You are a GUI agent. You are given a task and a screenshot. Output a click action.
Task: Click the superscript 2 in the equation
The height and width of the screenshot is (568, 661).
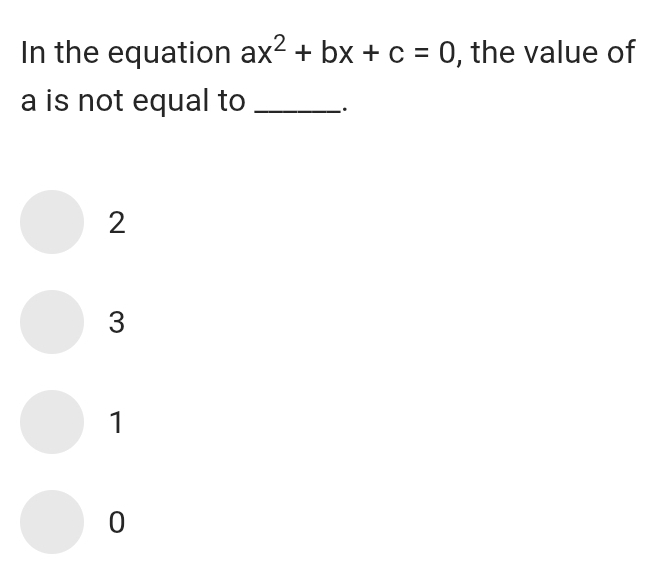pyautogui.click(x=280, y=40)
